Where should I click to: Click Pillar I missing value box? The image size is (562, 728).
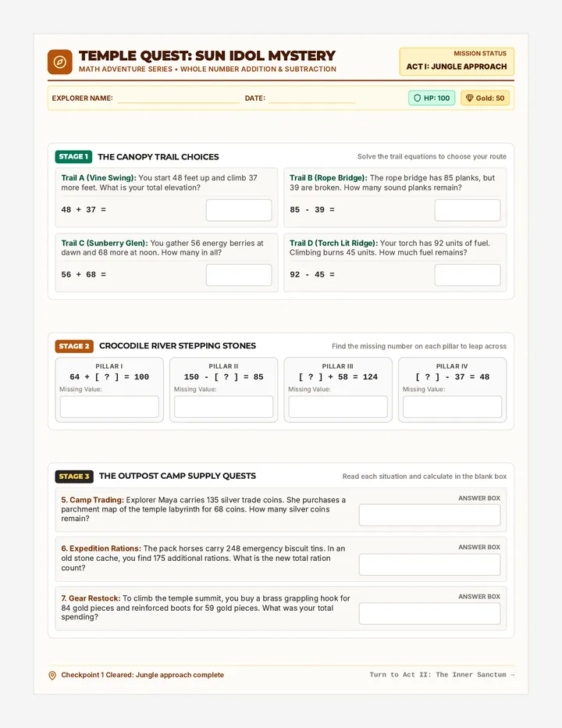[x=109, y=407]
